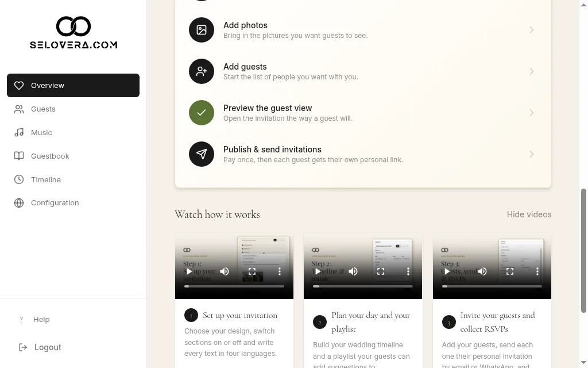Open fullscreen on the Step 2 video
The width and height of the screenshot is (588, 368).
[381, 271]
